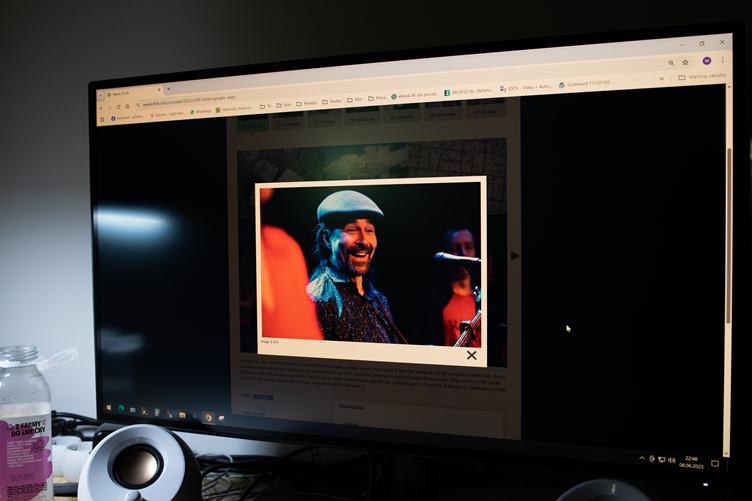Open the Sentinel bookmark in the bookmarks bar
Viewport: 752px width, 501px height.
coord(585,84)
